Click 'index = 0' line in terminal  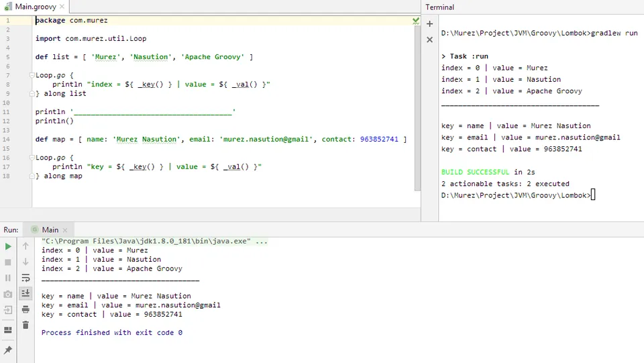(494, 68)
